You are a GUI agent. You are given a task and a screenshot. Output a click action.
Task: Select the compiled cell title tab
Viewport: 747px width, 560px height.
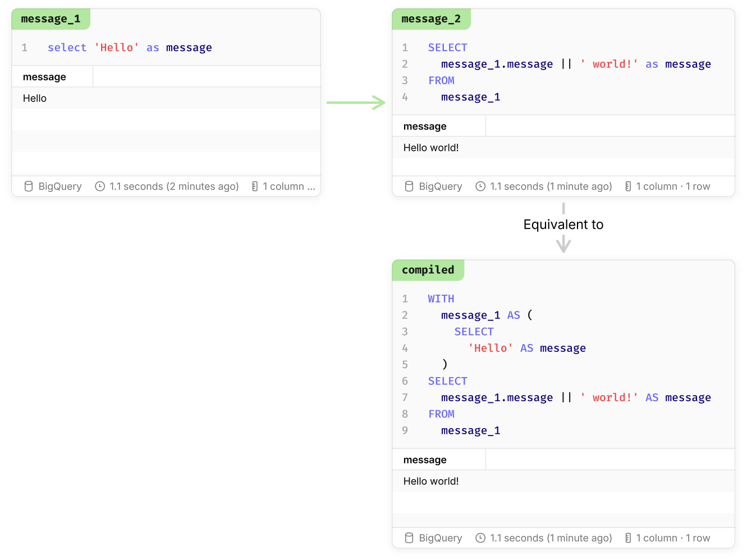coord(428,270)
